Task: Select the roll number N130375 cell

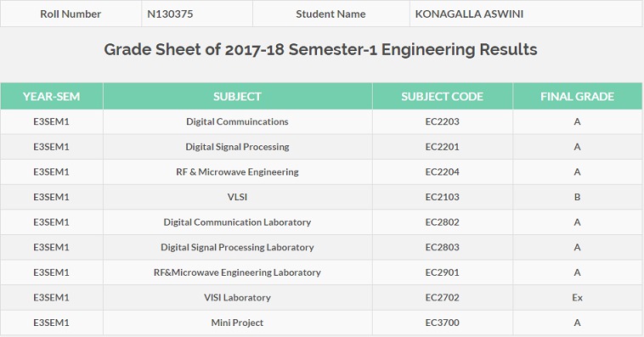Action: point(197,14)
